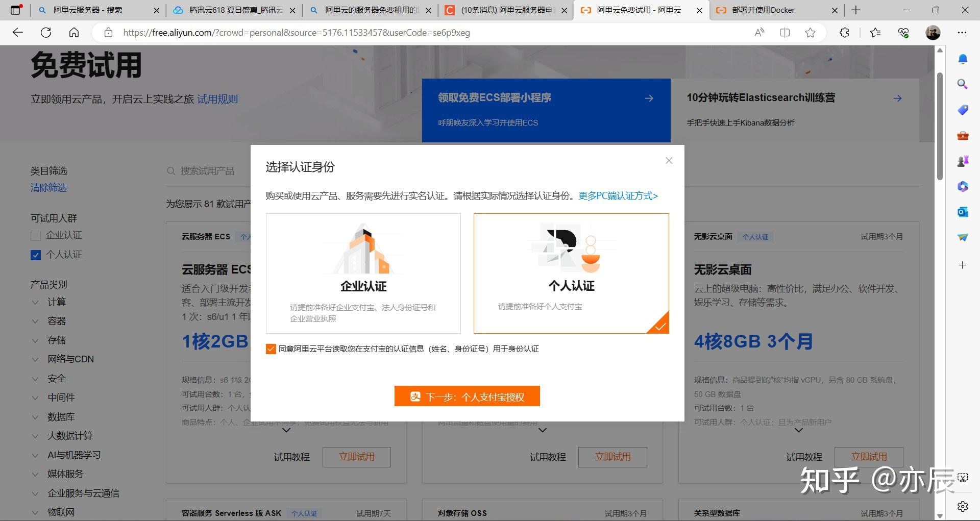
Task: Open the read aloud option
Action: click(x=759, y=33)
